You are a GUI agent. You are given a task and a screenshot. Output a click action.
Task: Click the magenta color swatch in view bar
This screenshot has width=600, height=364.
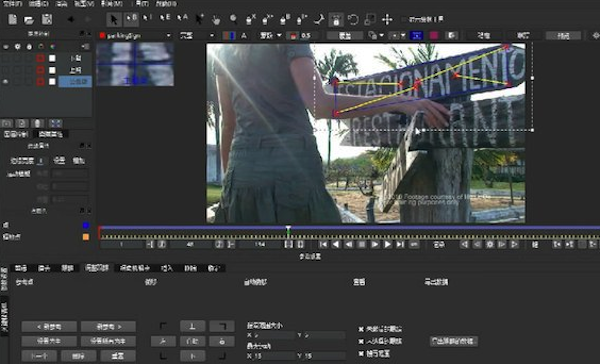434,36
